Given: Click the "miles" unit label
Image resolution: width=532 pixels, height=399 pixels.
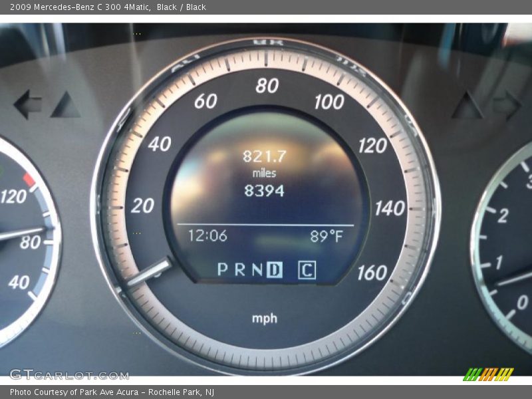Looking at the screenshot, I should pos(264,174).
